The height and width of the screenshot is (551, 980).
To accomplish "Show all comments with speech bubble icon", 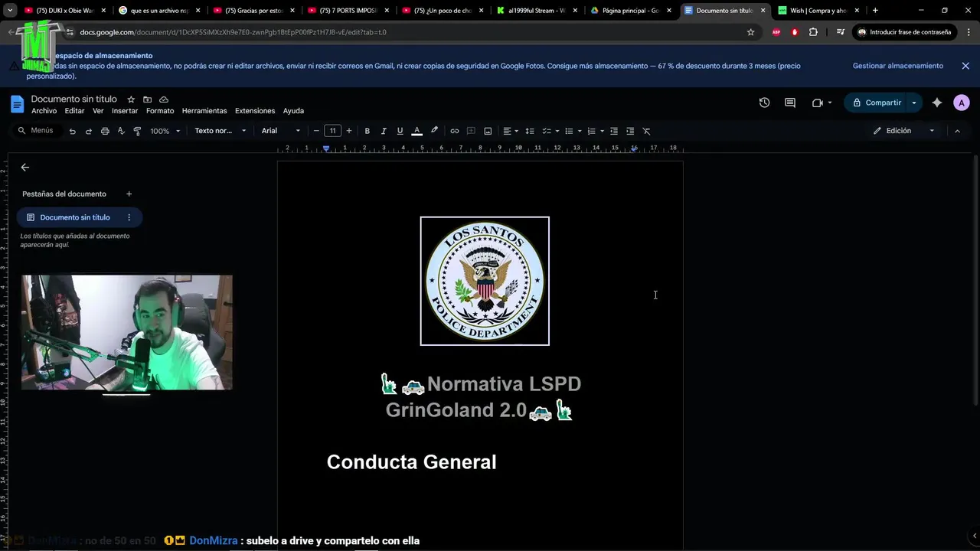I will (x=790, y=103).
